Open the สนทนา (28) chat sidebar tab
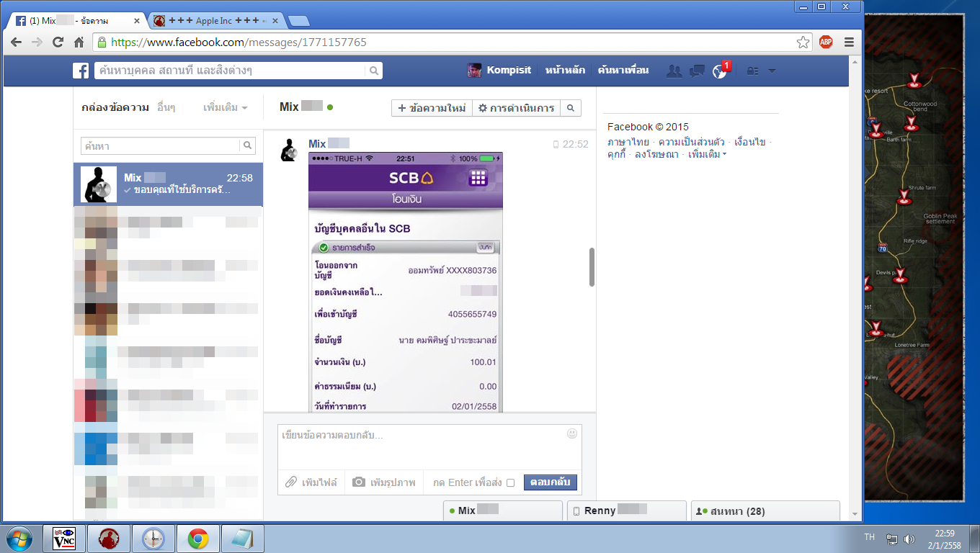The width and height of the screenshot is (980, 553). click(765, 511)
